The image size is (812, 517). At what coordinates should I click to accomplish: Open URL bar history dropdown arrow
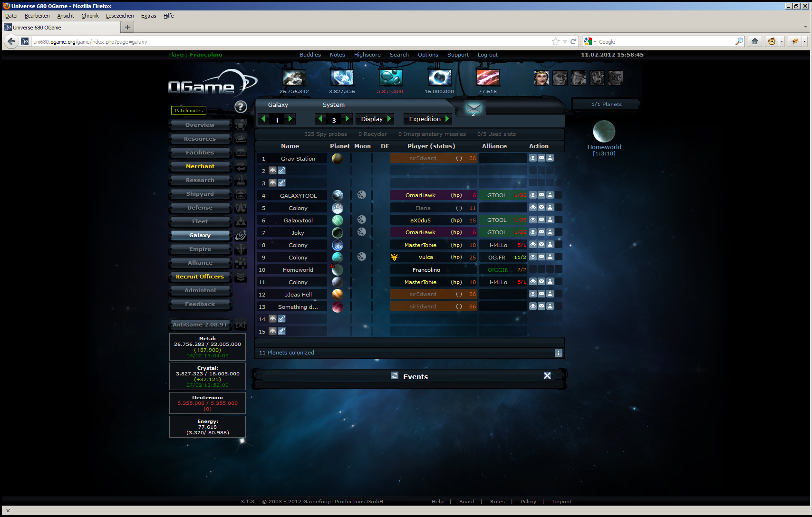tap(565, 42)
